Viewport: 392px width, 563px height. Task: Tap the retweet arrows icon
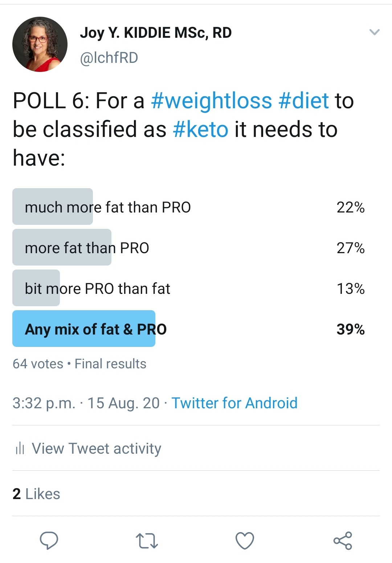pyautogui.click(x=147, y=540)
